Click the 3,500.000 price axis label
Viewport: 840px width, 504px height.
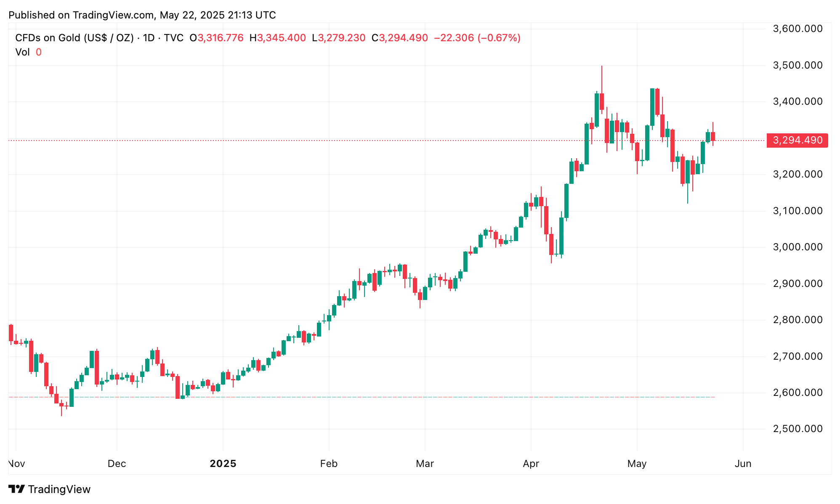click(797, 65)
